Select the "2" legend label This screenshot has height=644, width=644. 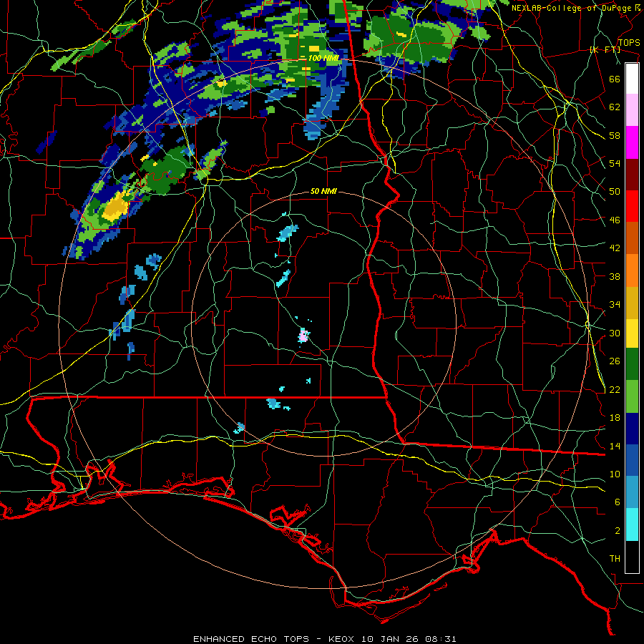pyautogui.click(x=618, y=531)
